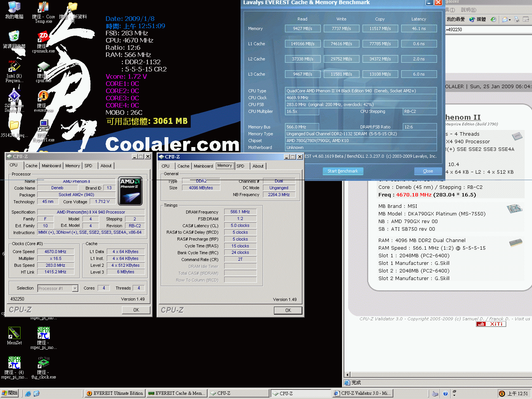Open SPD tab in right CPU-Z
532x399 pixels.
pos(240,166)
